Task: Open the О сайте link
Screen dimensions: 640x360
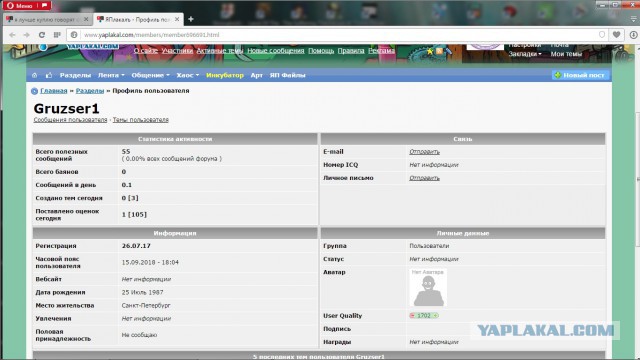Action: (146, 51)
